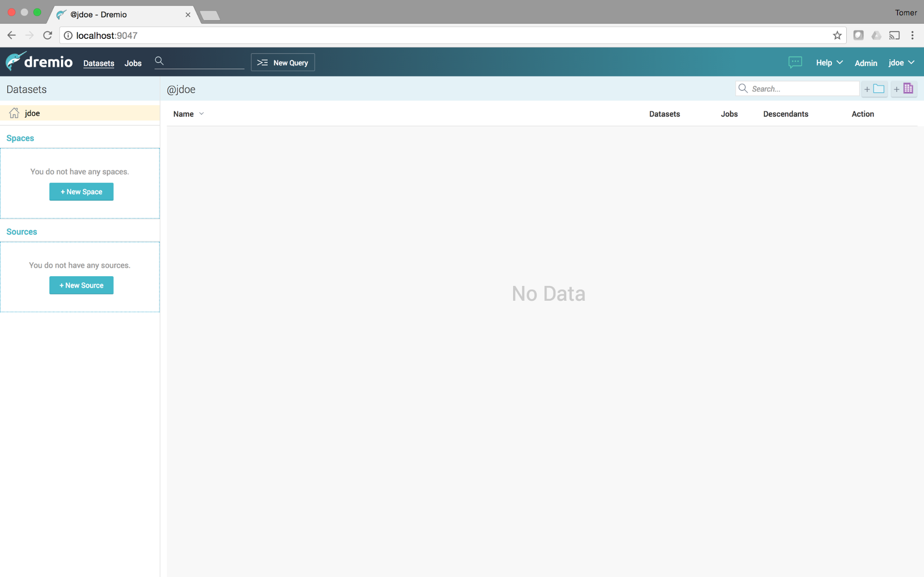
Task: Click the jdoe home icon in the sidebar
Action: [14, 113]
